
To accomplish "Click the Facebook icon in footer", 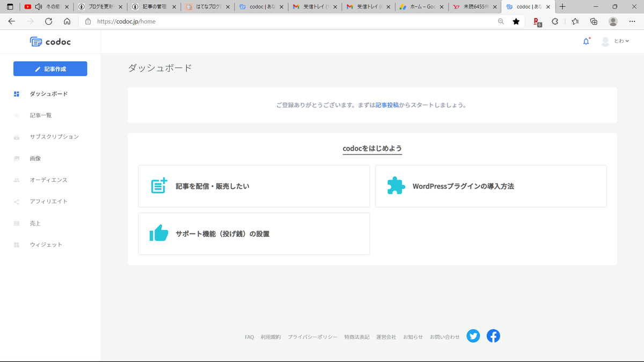I will coord(493,336).
